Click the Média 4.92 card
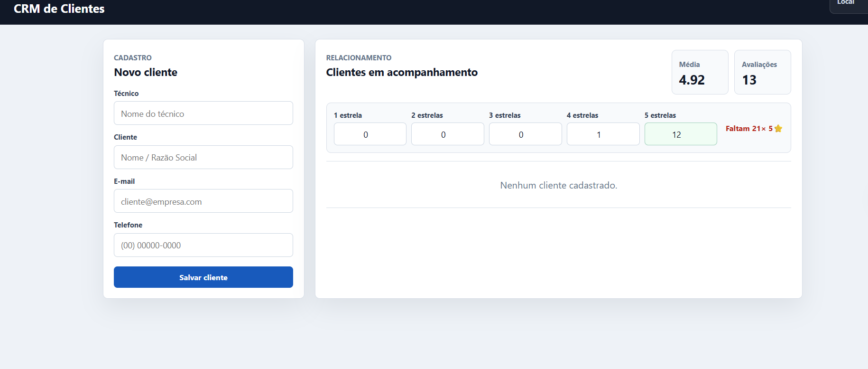 700,72
